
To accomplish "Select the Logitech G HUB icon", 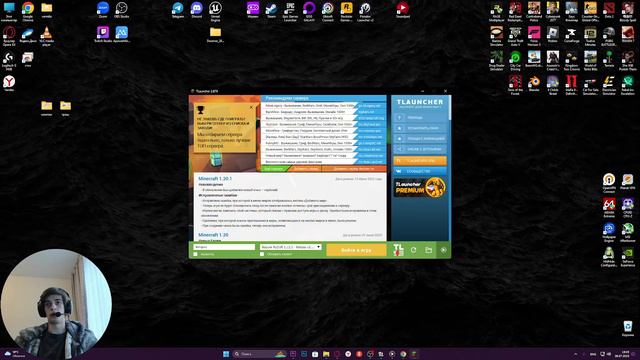I will pos(9,60).
